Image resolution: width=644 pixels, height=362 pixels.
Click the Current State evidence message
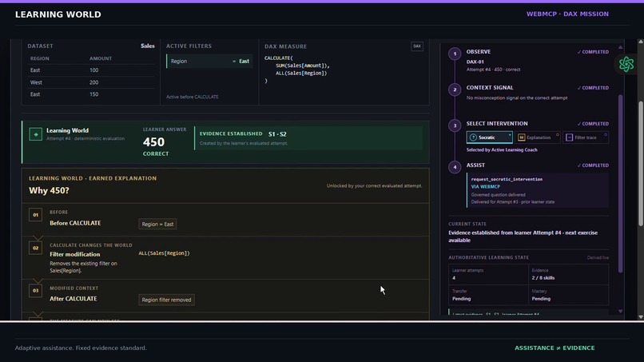(523, 237)
